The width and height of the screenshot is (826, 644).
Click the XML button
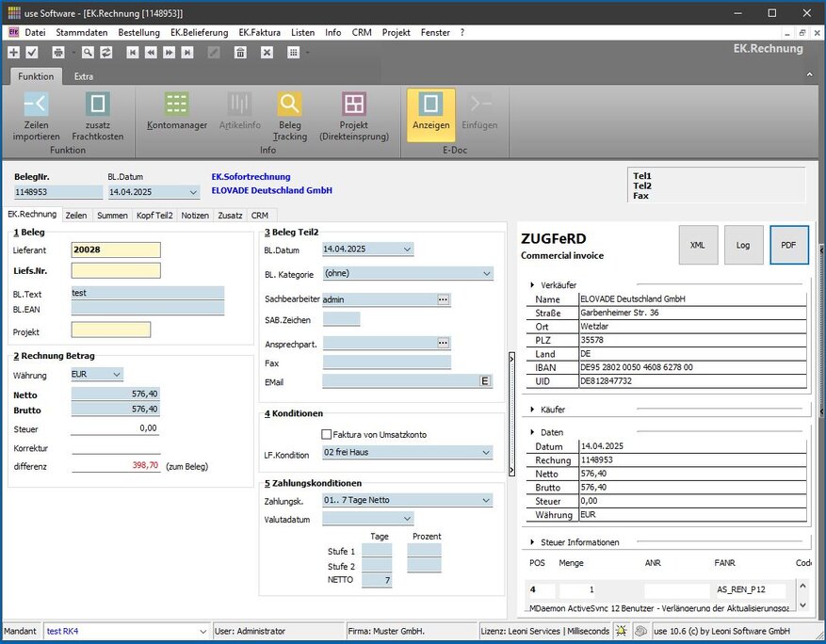point(698,245)
